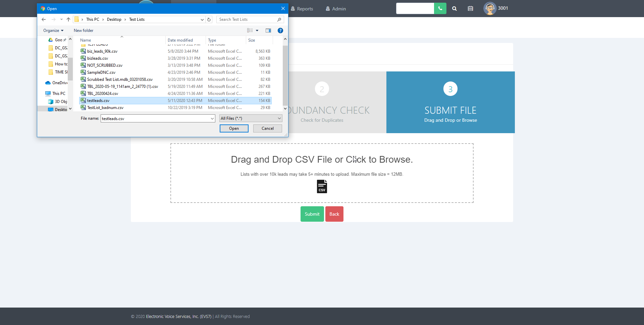Image resolution: width=644 pixels, height=325 pixels.
Task: Select TBL_2020-05-19_1141am_2_24770 (1).csv file
Action: 175,87
